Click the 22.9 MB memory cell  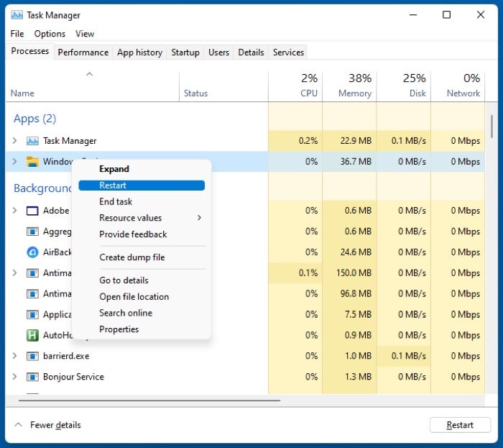coord(349,141)
